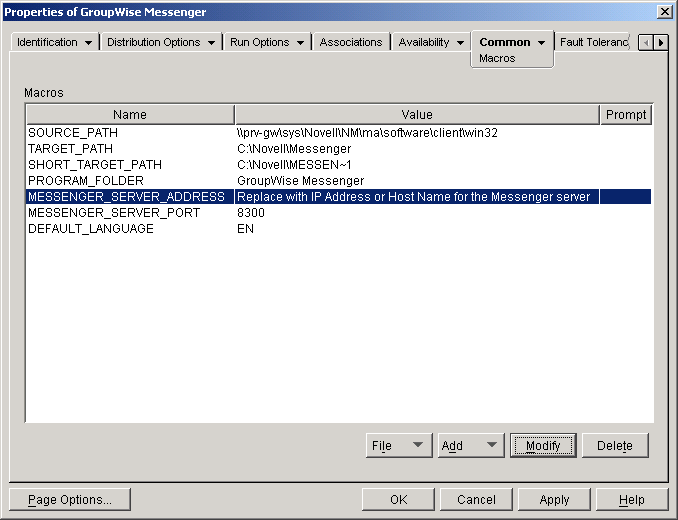The height and width of the screenshot is (520, 678).
Task: Click the Modify button
Action: [543, 445]
